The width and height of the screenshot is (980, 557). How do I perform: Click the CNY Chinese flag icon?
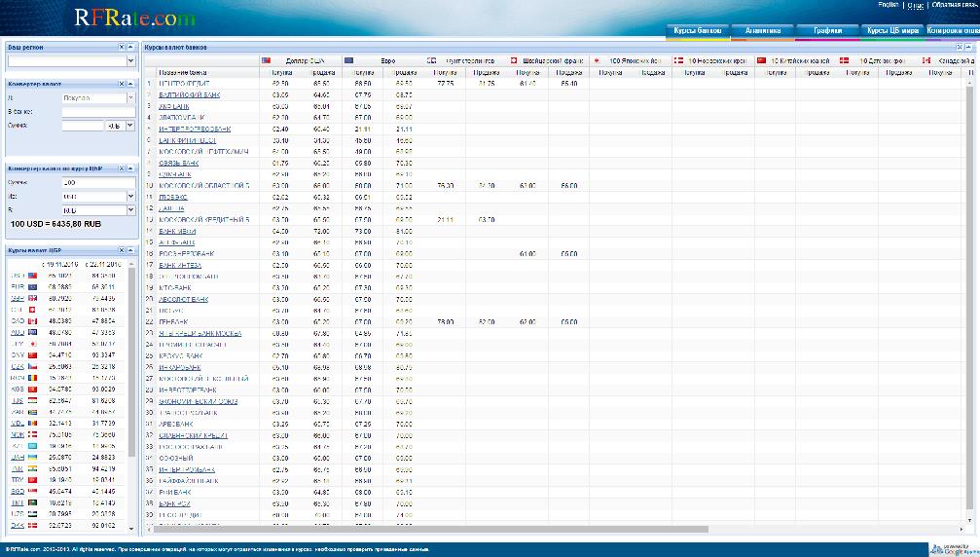pos(32,355)
